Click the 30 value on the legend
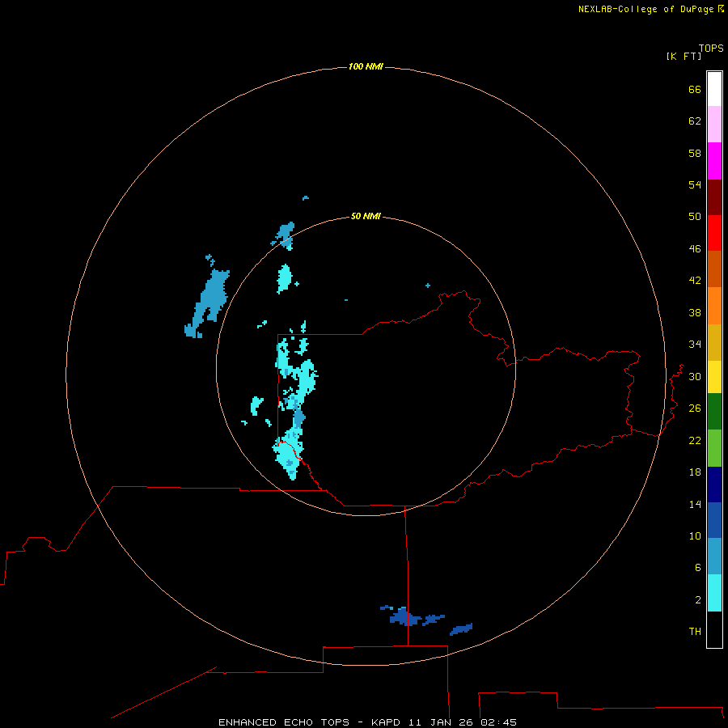728x728 pixels. 695,376
